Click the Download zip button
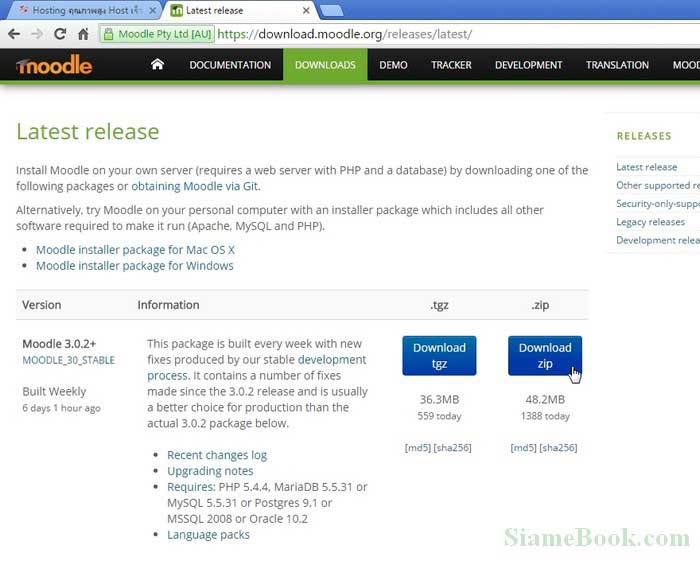This screenshot has width=700, height=565. pos(545,356)
